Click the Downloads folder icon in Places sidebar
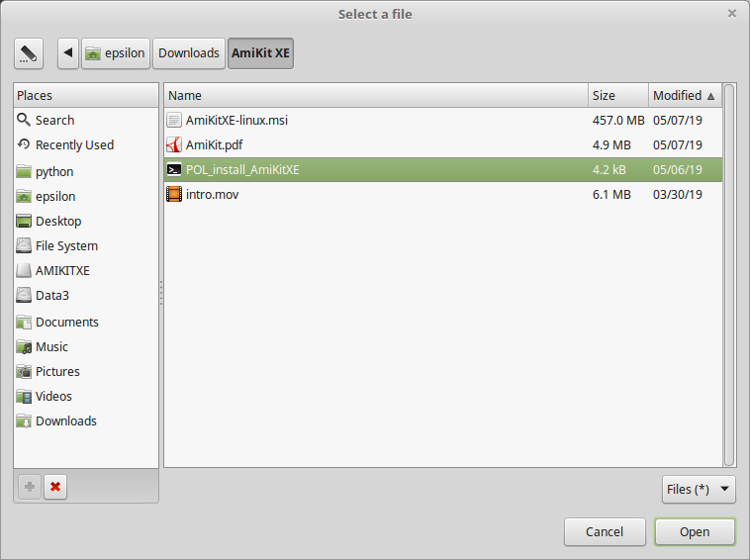The width and height of the screenshot is (750, 560). pyautogui.click(x=24, y=420)
